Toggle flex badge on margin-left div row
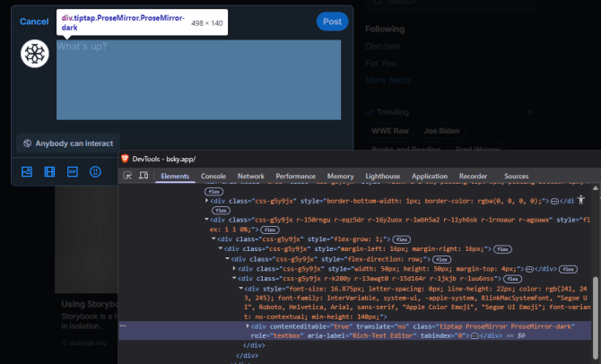 pos(502,249)
